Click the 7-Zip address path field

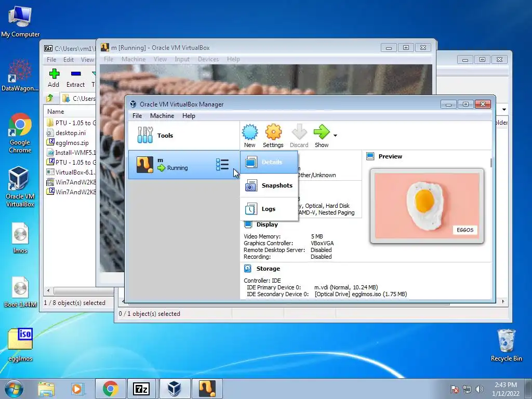79,98
